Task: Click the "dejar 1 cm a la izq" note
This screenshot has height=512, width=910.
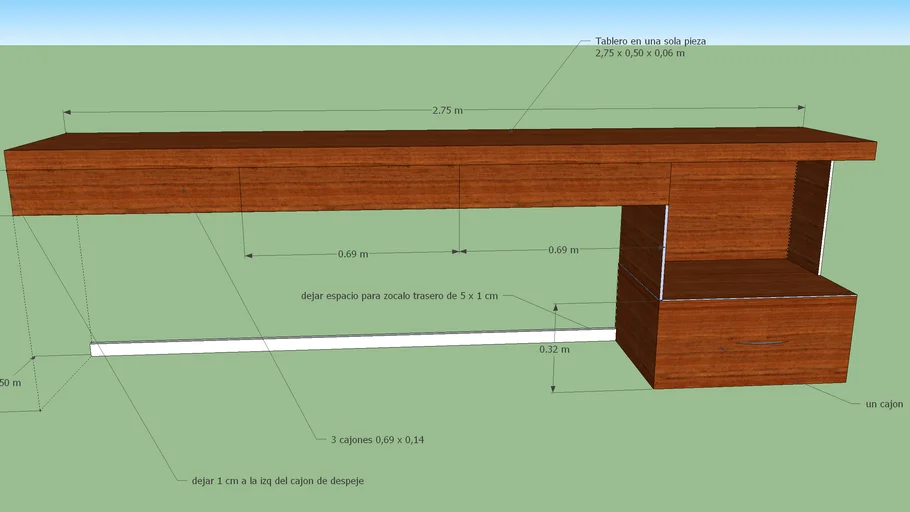Action: [277, 481]
